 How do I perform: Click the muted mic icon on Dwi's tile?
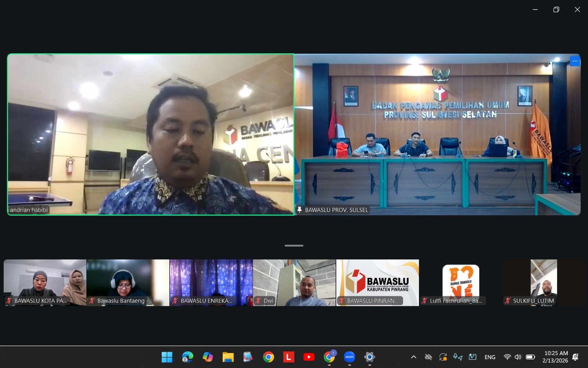(258, 301)
